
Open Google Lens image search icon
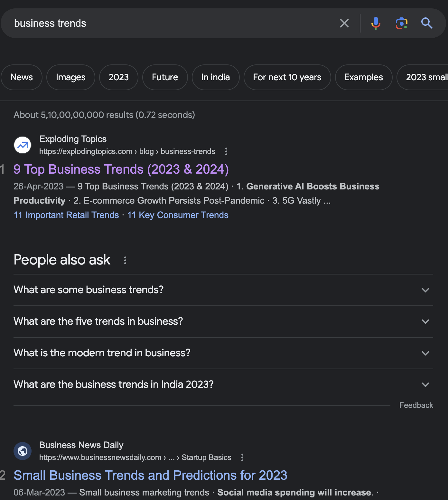point(401,23)
